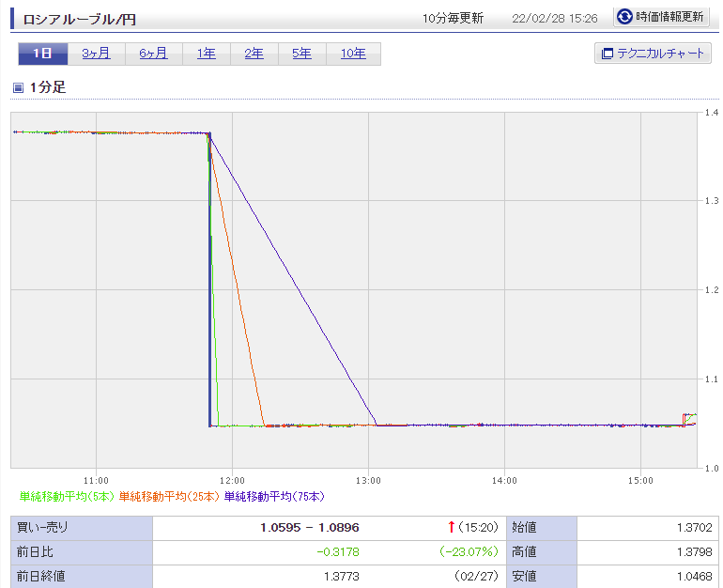Click the time (15:20) beside the arrow

pos(478,527)
